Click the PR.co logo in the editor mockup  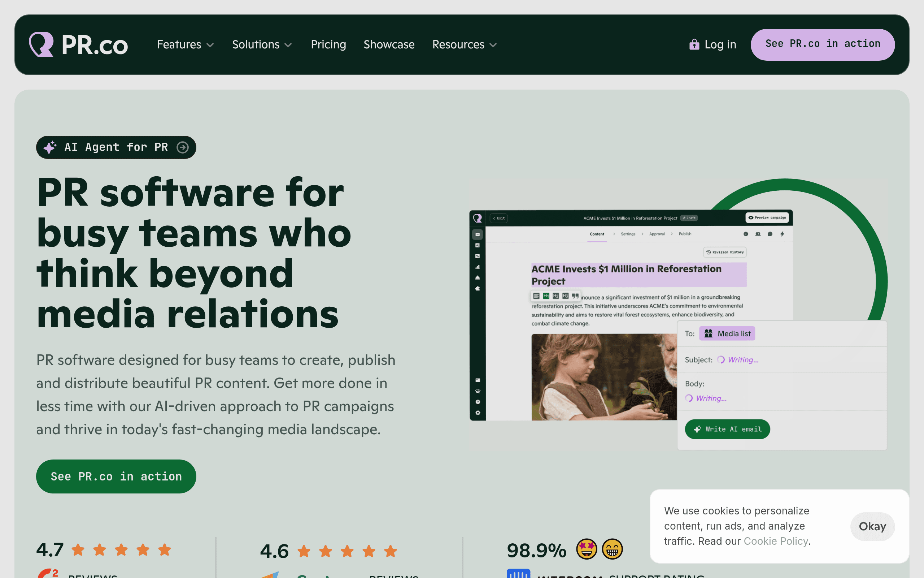click(477, 218)
